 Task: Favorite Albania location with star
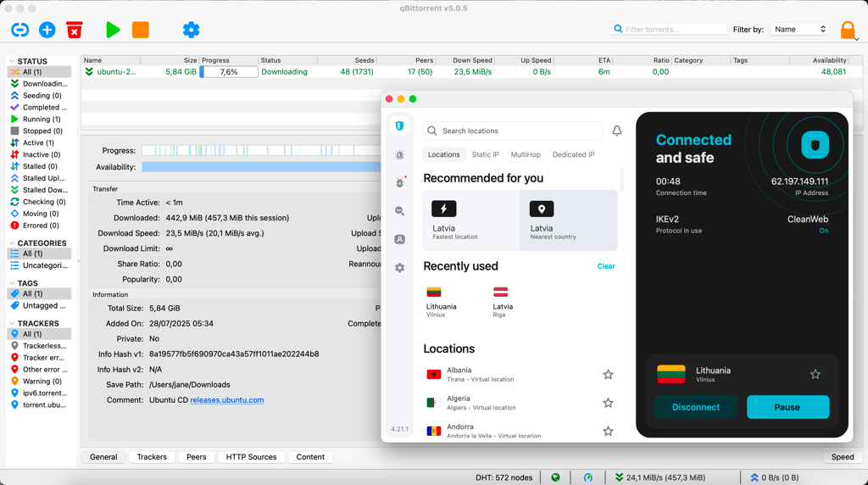(608, 374)
